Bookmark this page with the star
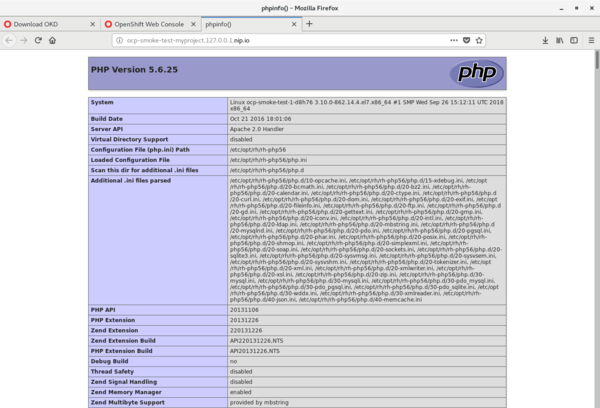 pos(477,41)
